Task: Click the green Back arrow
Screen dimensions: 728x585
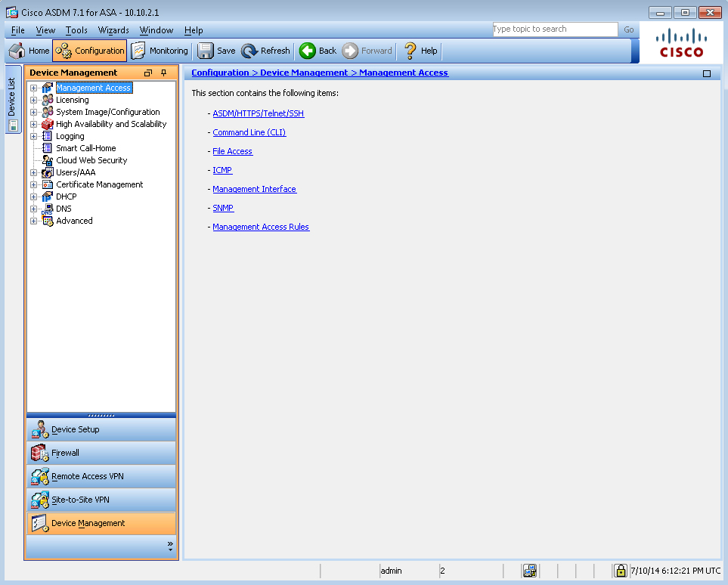Action: [x=308, y=51]
